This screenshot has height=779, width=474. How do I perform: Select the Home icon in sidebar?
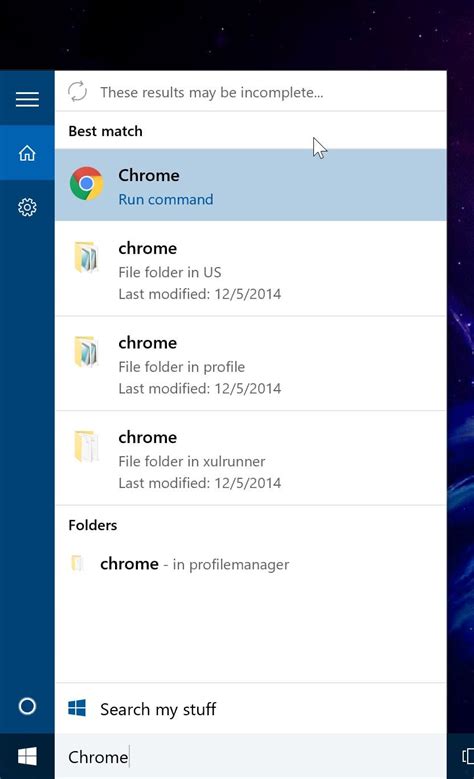(x=27, y=153)
